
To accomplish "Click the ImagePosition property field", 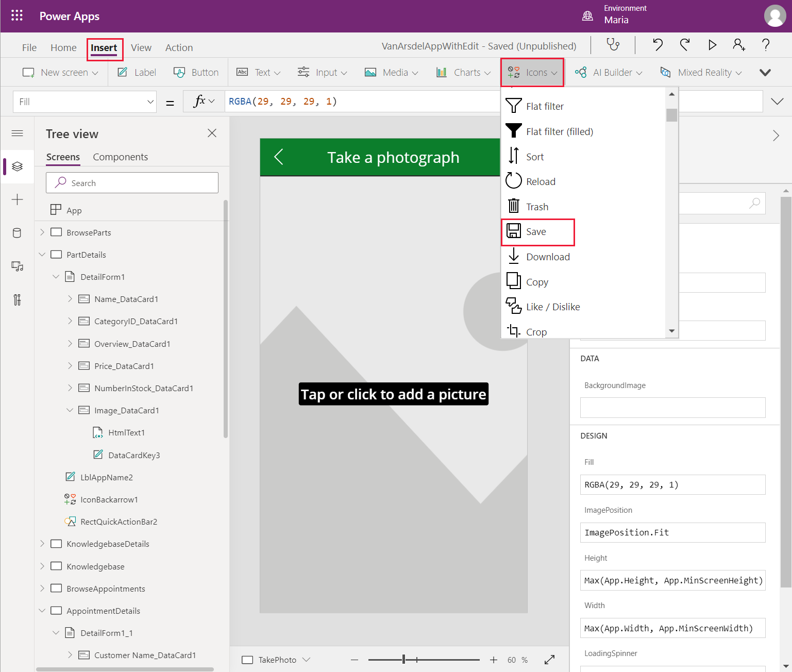I will tap(672, 532).
